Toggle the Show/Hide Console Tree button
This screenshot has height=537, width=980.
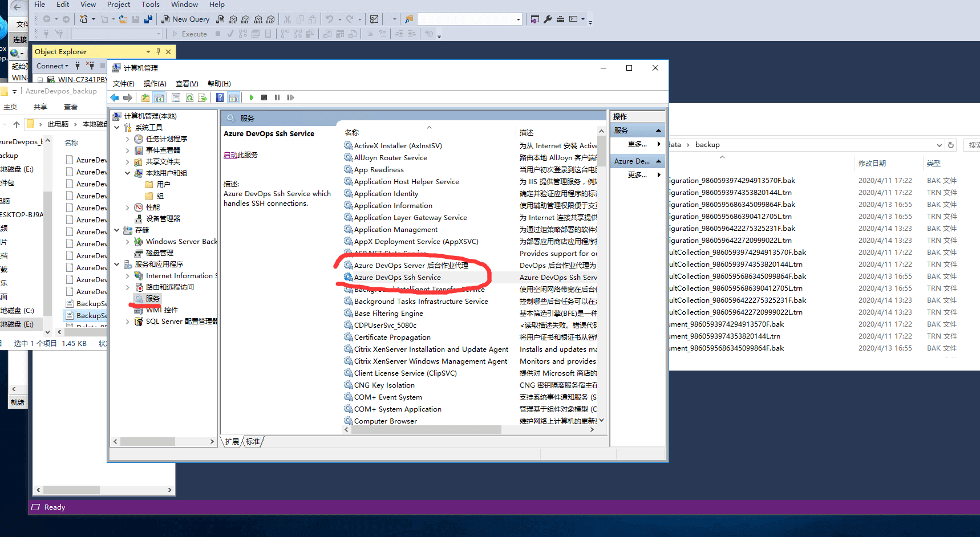[x=159, y=97]
